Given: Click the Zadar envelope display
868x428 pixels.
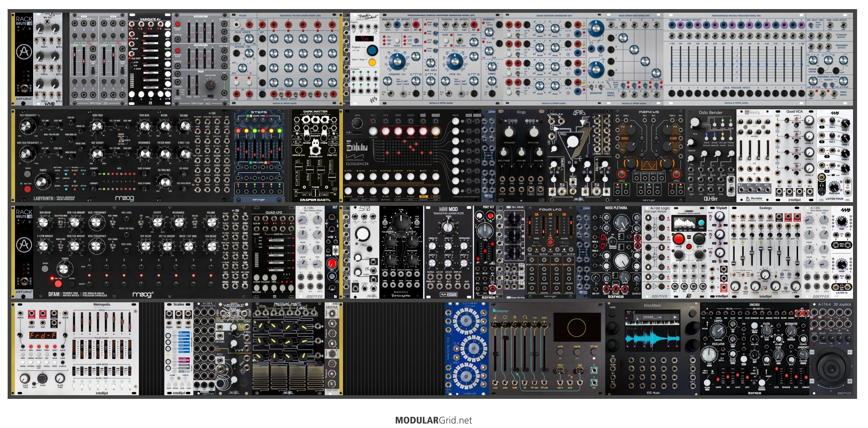Looking at the screenshot, I should (685, 223).
